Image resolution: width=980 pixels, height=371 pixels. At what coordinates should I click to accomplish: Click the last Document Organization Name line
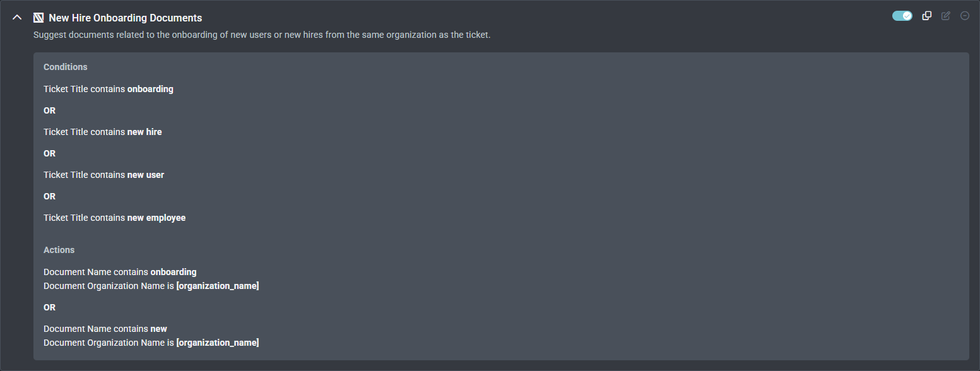click(151, 343)
